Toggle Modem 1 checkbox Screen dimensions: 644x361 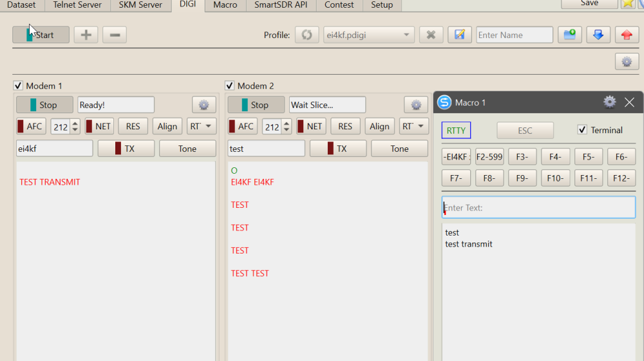[x=17, y=86]
